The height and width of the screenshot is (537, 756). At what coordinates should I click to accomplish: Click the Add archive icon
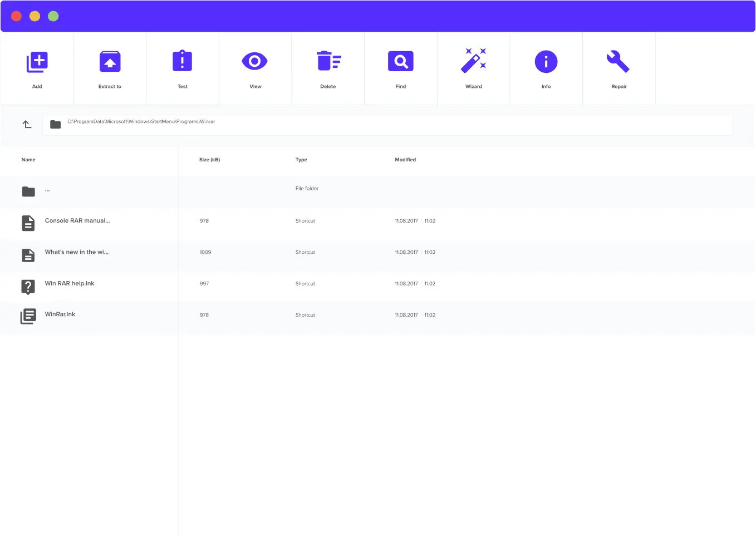coord(37,62)
